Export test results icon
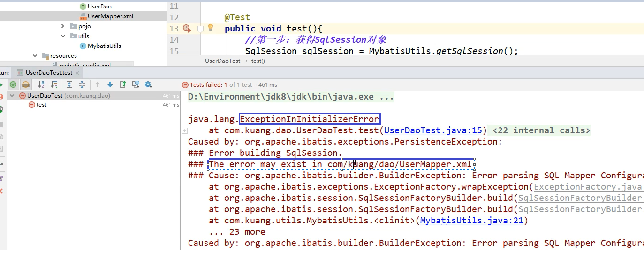The height and width of the screenshot is (253, 644). click(x=123, y=84)
